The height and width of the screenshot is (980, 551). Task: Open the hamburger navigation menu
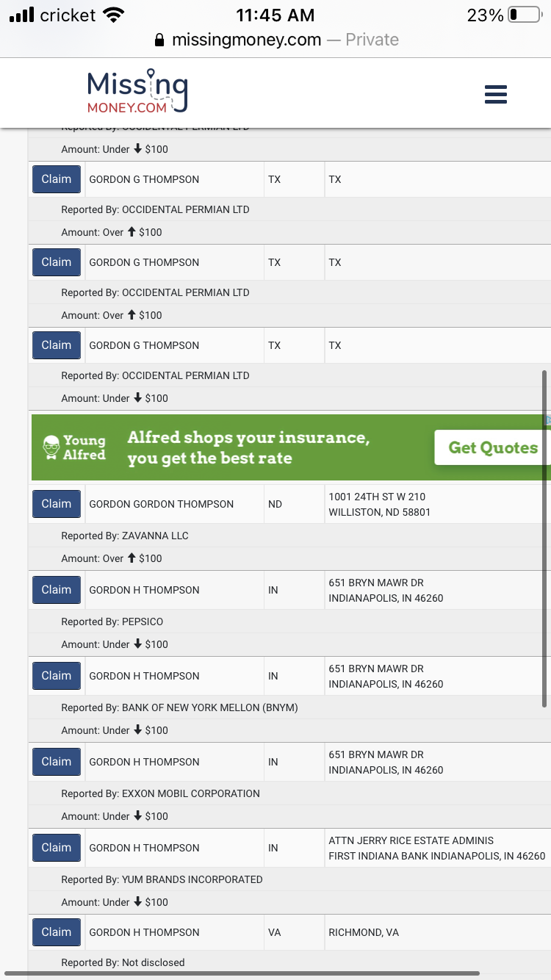(496, 94)
